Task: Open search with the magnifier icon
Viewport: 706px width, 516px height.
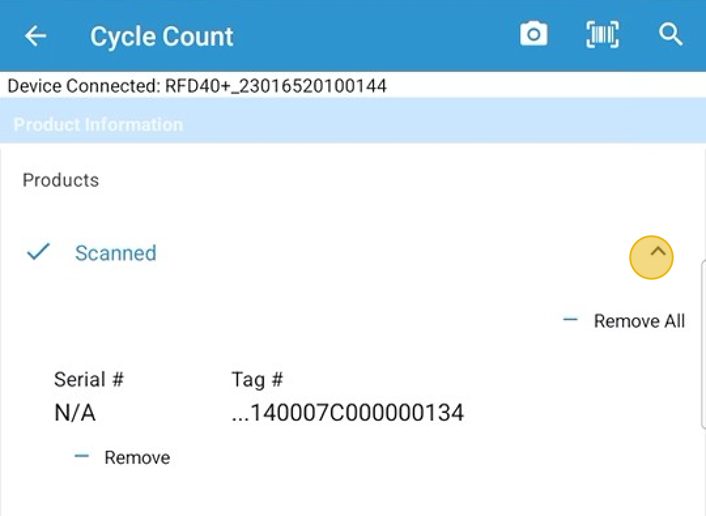Action: tap(671, 35)
